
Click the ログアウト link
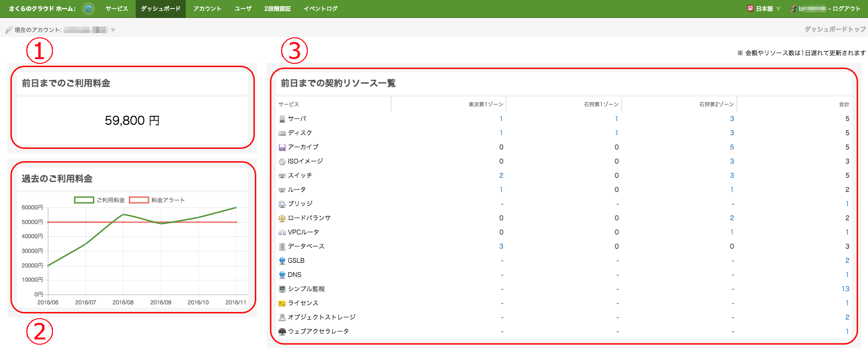click(x=846, y=9)
